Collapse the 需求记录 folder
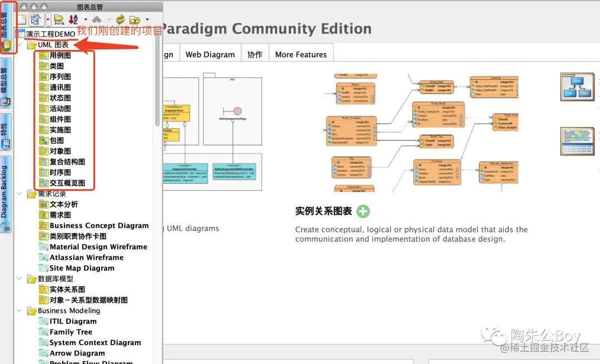Screen dimensions: 600x364 click(19, 194)
